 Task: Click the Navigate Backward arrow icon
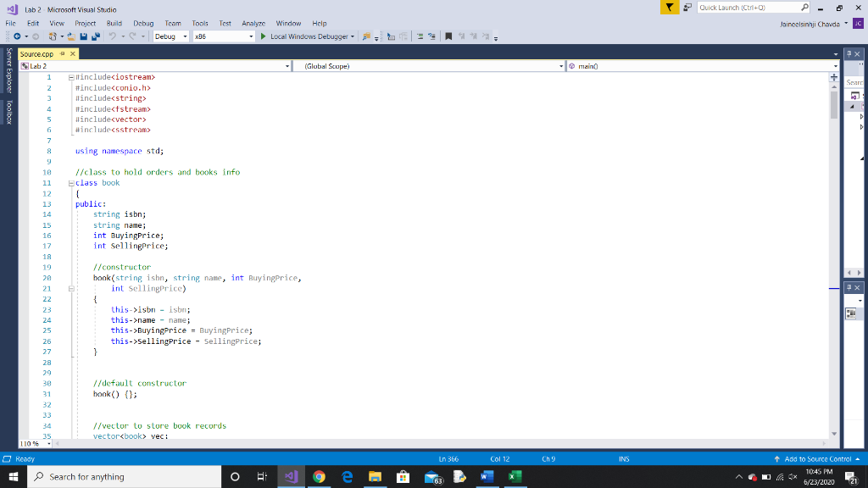coord(17,36)
